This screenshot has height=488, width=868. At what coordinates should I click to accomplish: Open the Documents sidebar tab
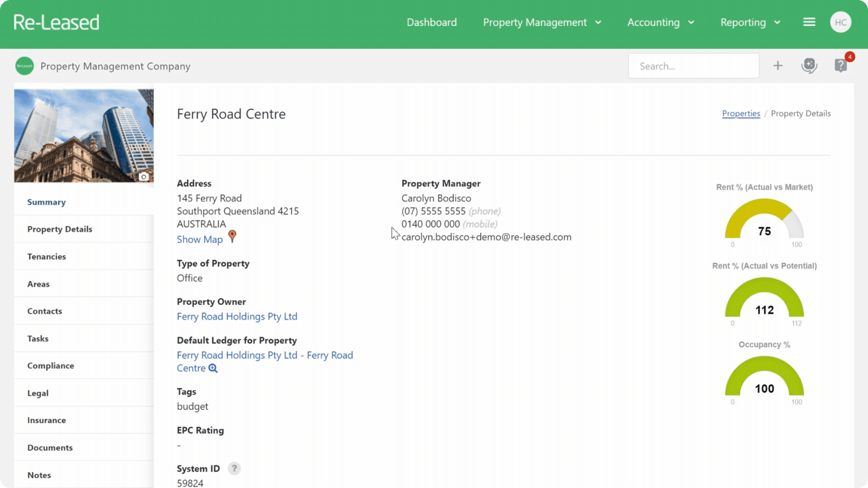[84, 448]
